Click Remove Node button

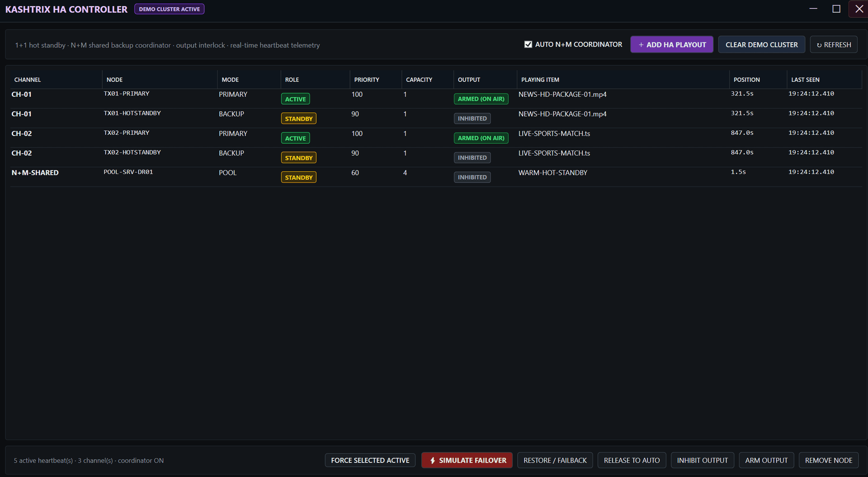[829, 460]
